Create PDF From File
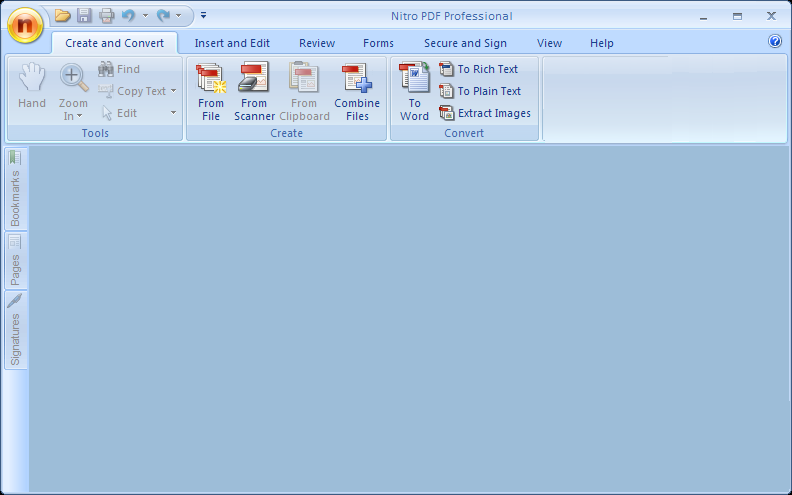Viewport: 792px width, 495px height. pos(211,92)
